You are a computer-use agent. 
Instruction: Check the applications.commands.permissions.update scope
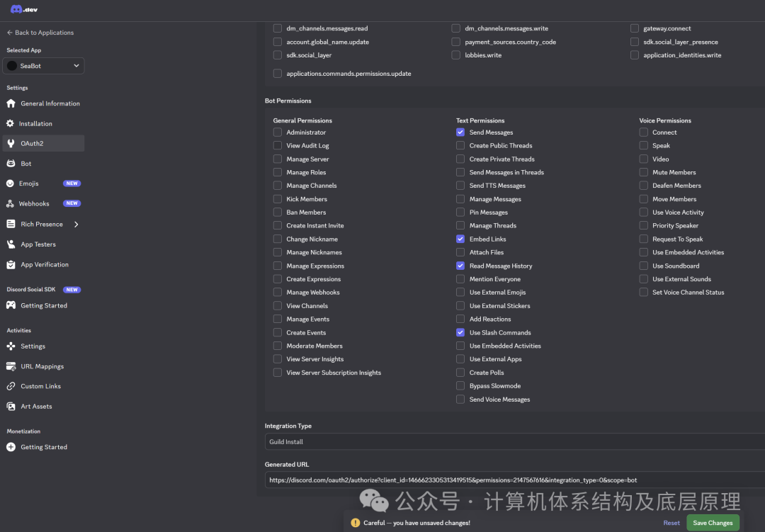coord(278,74)
